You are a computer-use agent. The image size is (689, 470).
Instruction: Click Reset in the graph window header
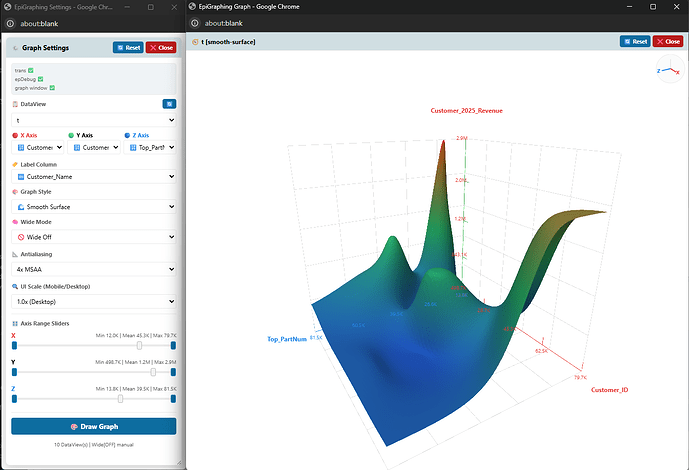tap(635, 41)
